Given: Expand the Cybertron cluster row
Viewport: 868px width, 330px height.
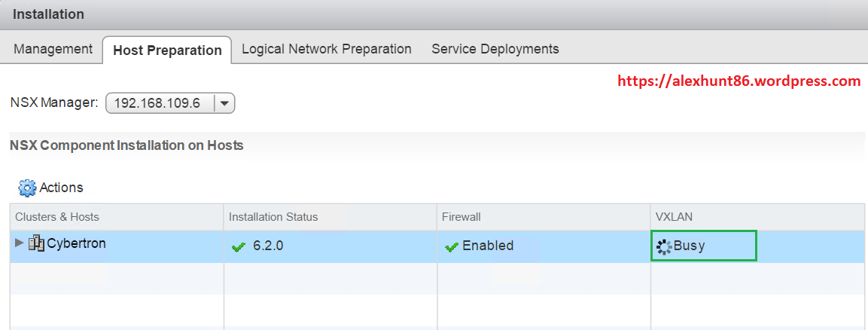Looking at the screenshot, I should point(20,243).
